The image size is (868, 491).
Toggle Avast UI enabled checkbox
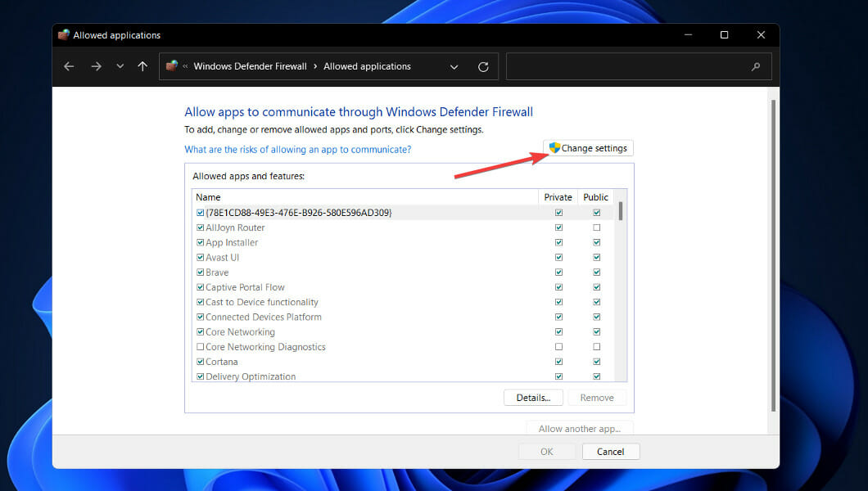200,257
